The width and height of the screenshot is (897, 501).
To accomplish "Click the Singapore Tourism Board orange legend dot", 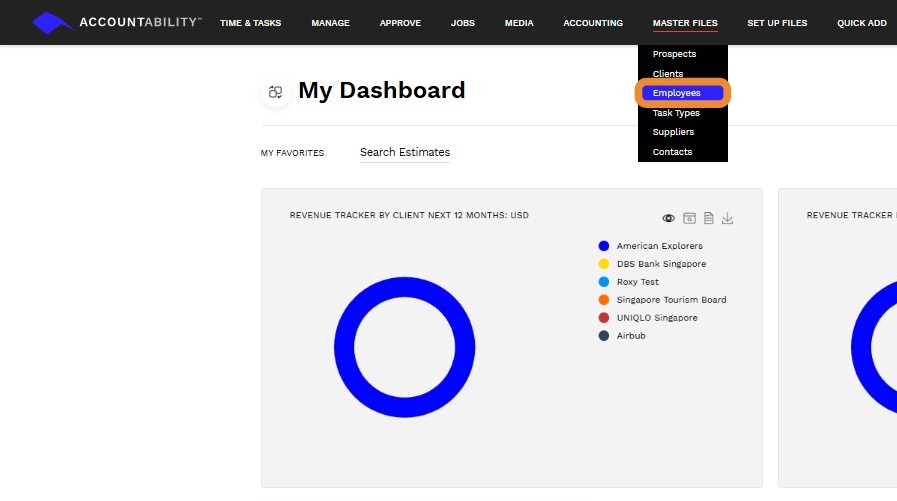I will 604,300.
